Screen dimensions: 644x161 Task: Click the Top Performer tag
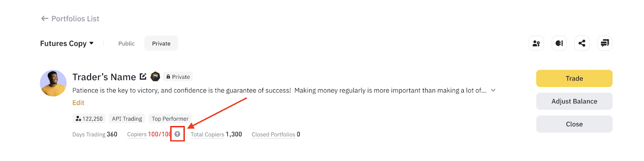point(170,118)
